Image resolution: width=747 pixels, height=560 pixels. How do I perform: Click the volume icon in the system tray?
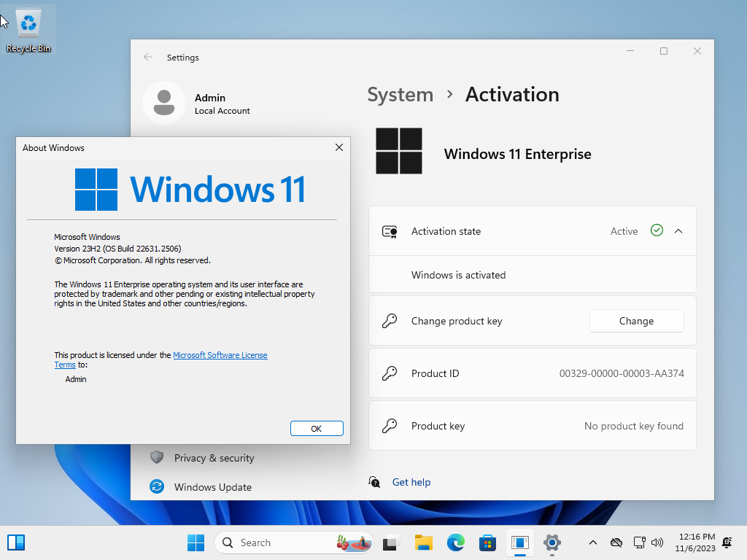coord(657,542)
